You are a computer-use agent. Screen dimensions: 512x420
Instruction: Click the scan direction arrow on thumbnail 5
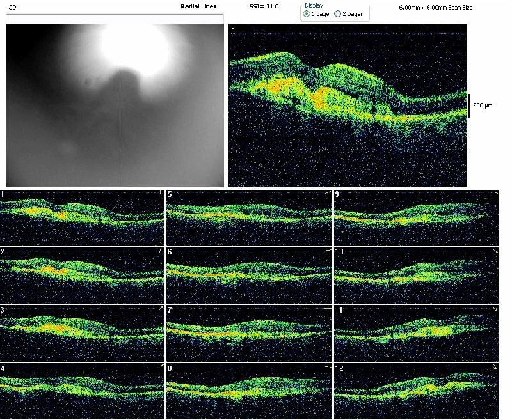point(327,193)
